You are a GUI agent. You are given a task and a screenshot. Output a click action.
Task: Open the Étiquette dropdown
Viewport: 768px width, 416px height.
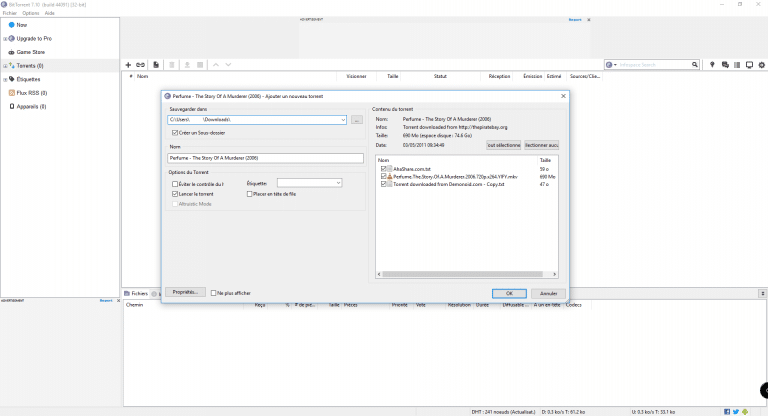click(x=338, y=183)
